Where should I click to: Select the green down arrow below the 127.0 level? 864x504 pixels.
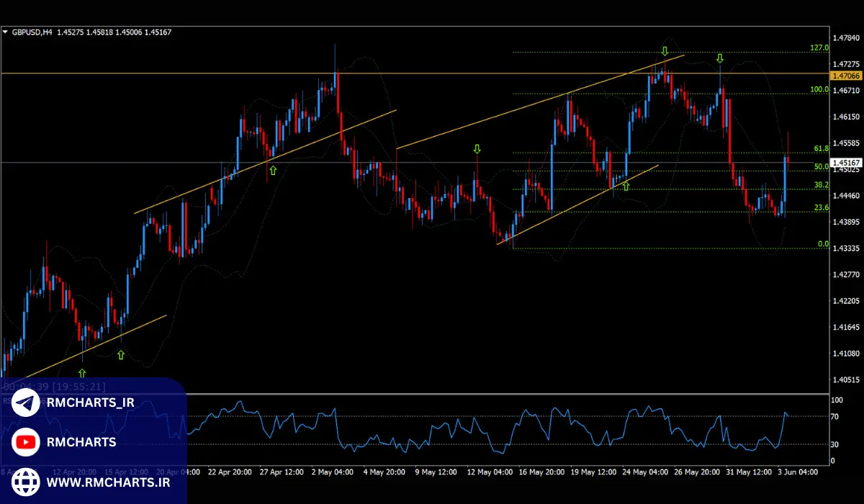click(x=665, y=52)
